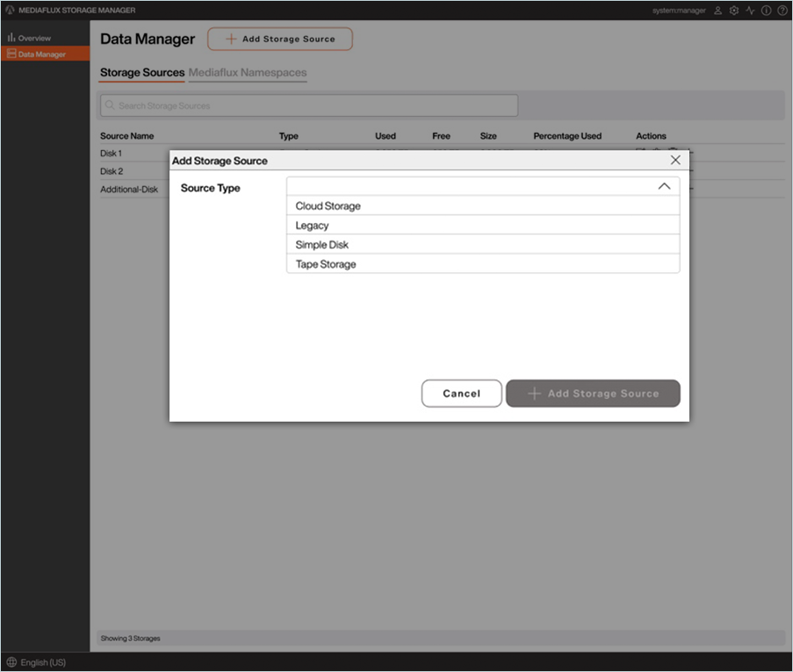This screenshot has height=672, width=793.
Task: Go to Data Manager in sidebar
Action: tap(41, 54)
